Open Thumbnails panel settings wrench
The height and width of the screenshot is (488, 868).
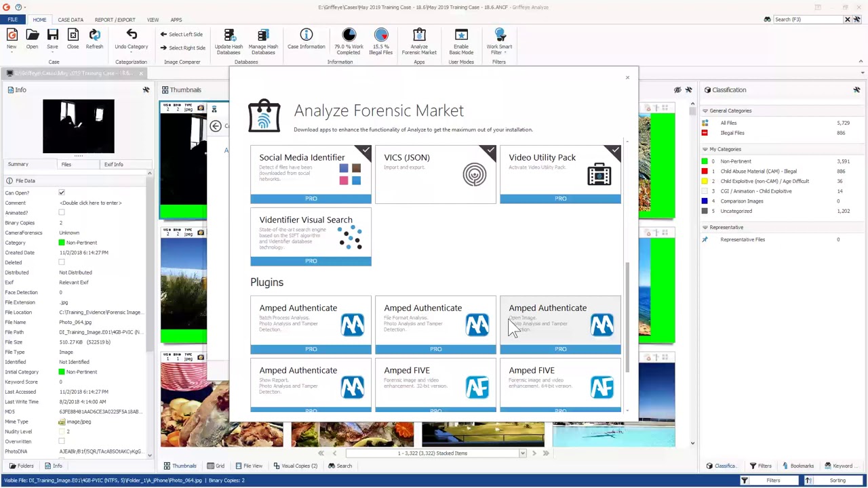pyautogui.click(x=688, y=89)
